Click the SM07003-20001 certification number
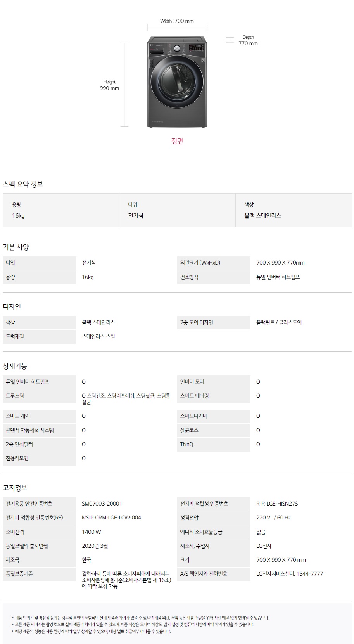Image resolution: width=354 pixels, height=644 pixels. 102,504
